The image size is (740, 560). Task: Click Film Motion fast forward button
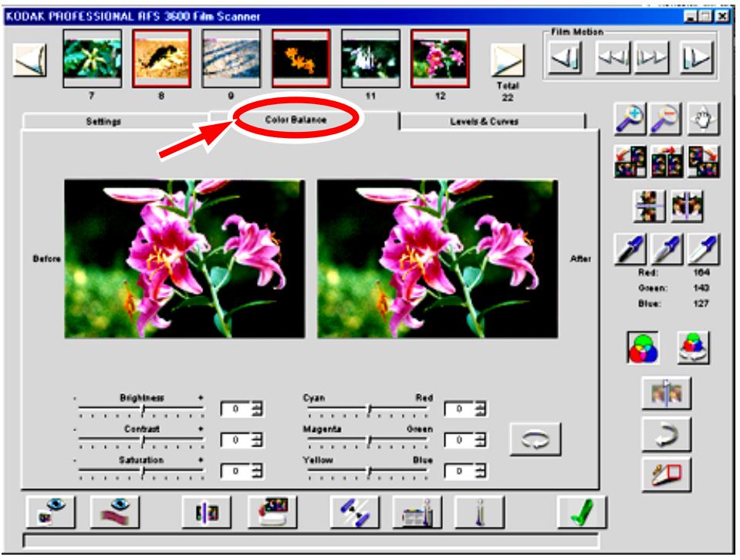pos(652,58)
